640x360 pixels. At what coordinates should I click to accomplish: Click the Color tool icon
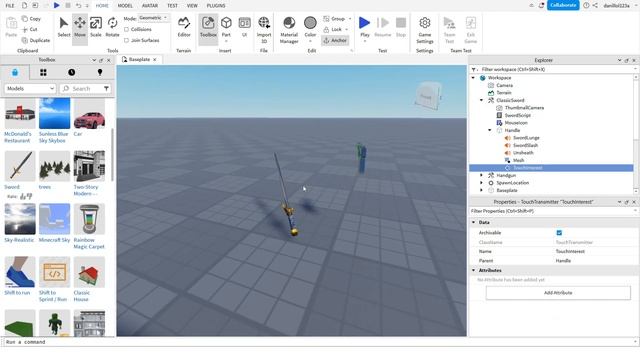coord(310,22)
